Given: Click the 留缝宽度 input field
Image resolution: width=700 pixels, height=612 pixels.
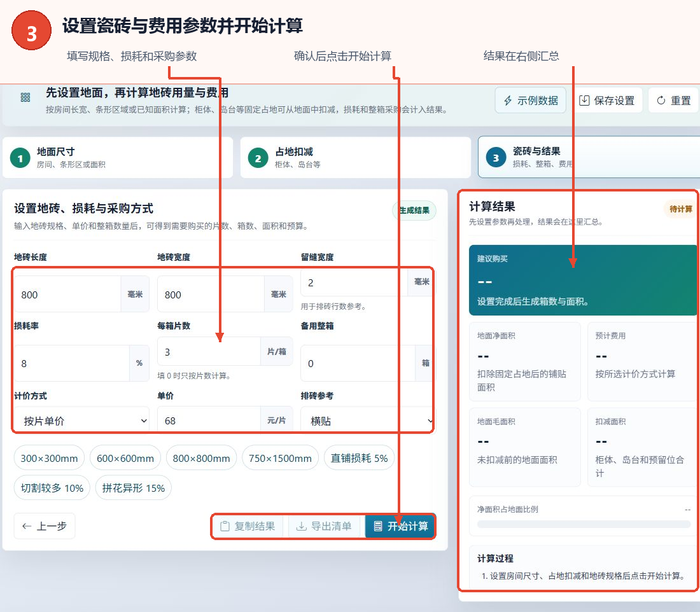Looking at the screenshot, I should coord(354,282).
